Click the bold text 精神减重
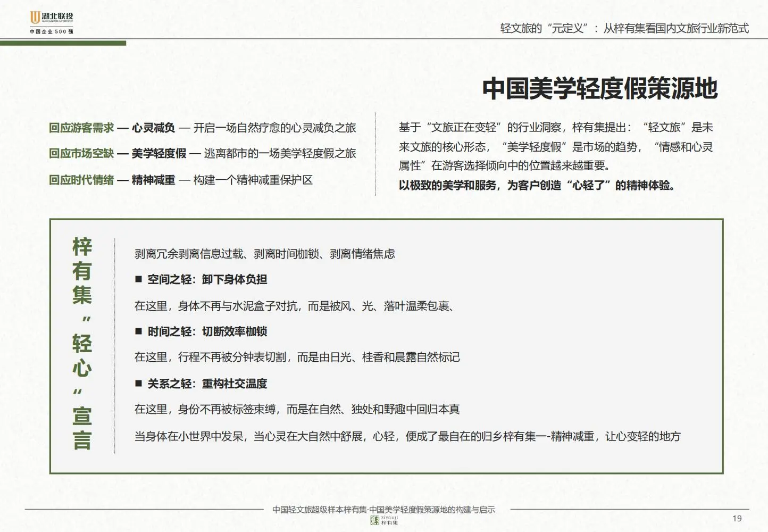 click(x=153, y=180)
